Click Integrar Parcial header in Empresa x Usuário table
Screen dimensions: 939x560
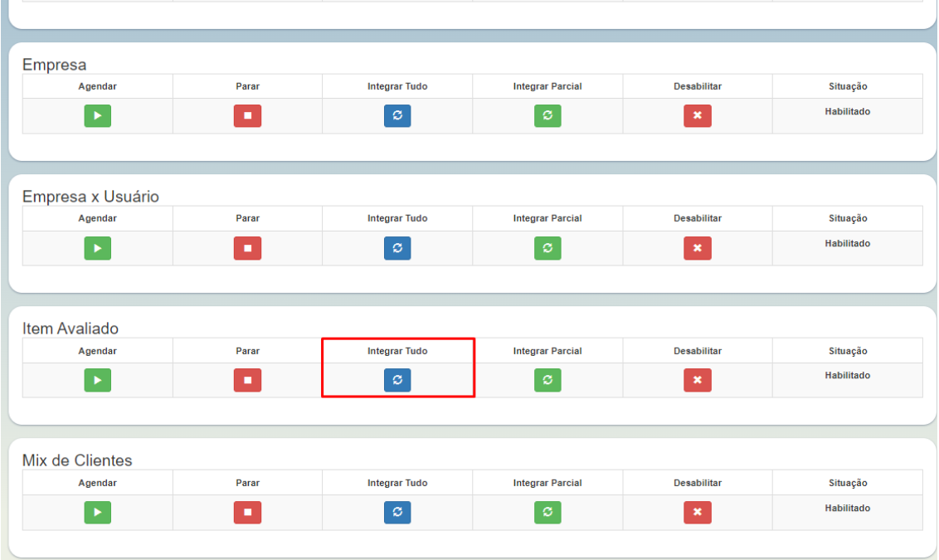[x=547, y=219]
